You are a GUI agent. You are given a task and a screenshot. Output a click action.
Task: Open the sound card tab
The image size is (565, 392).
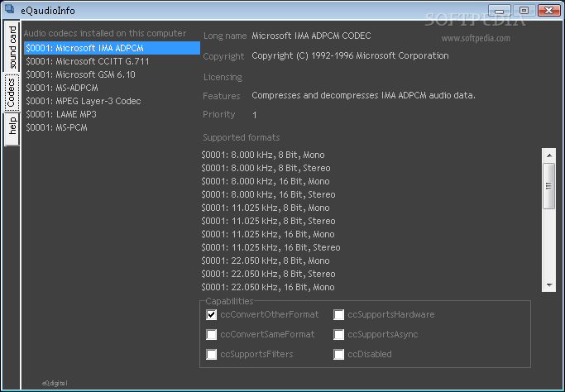[x=12, y=47]
